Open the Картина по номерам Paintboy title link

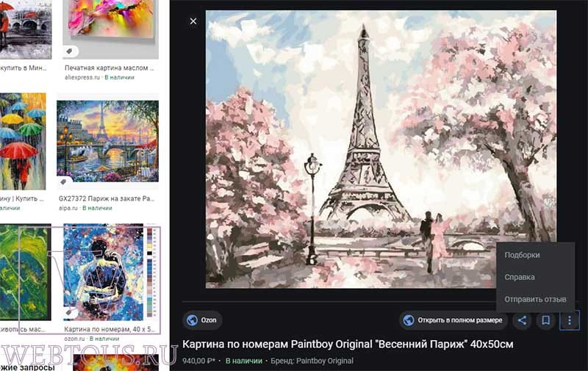[348, 344]
